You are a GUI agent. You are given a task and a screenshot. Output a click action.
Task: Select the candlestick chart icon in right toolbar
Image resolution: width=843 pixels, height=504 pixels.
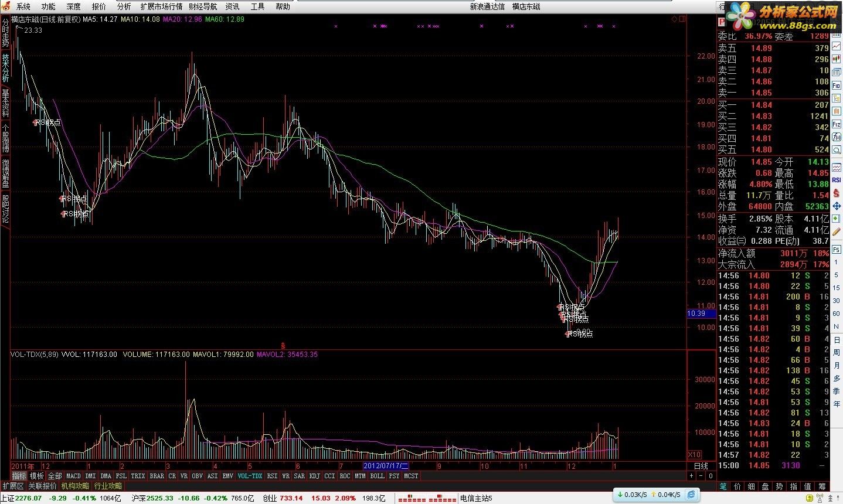click(837, 59)
